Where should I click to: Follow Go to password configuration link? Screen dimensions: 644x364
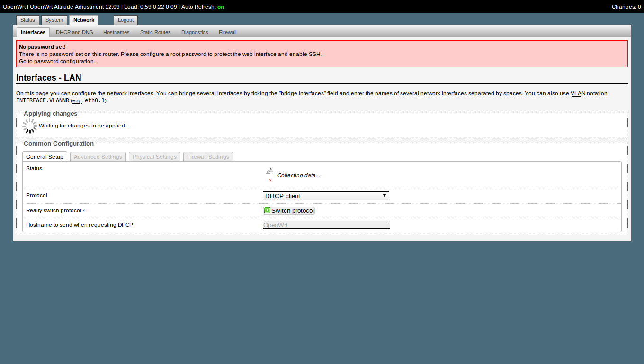(59, 61)
